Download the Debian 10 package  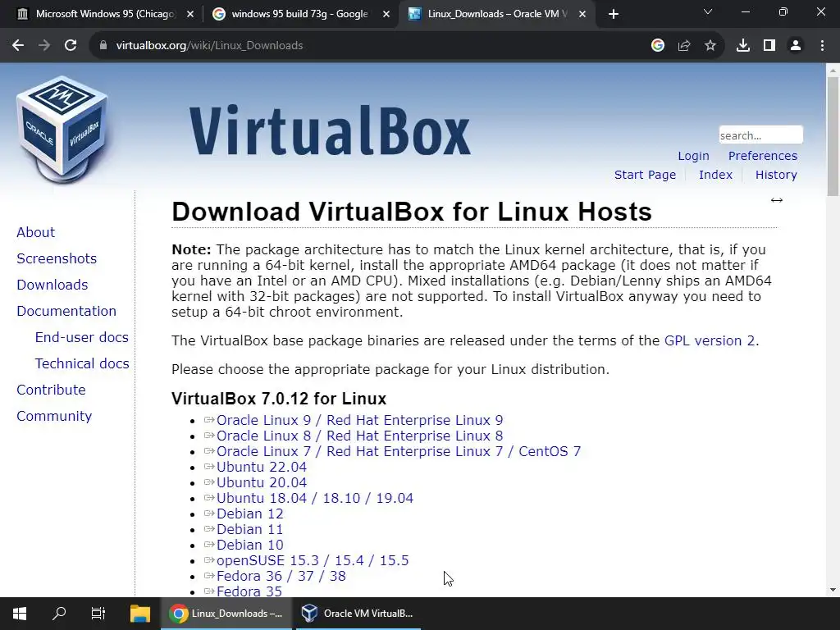[249, 545]
